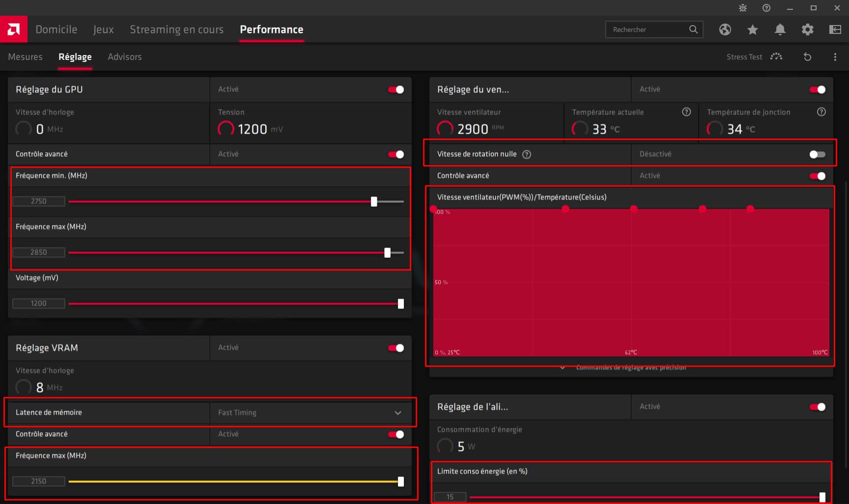The width and height of the screenshot is (849, 504).
Task: Click help icon next to Température de jonction
Action: 821,112
